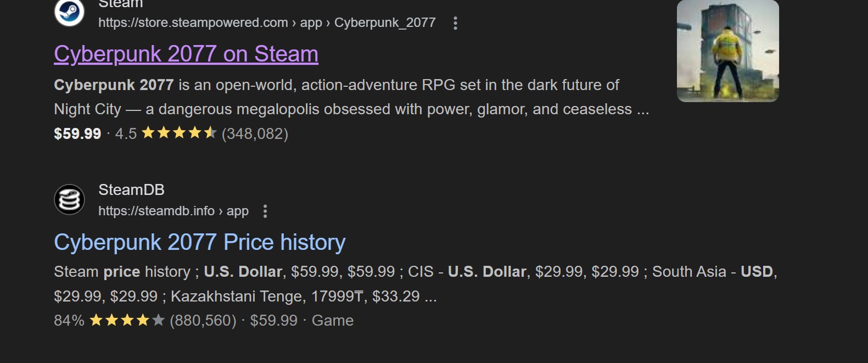Click the Game label in SteamDB result
Screen dimensions: 868x363
coord(333,320)
